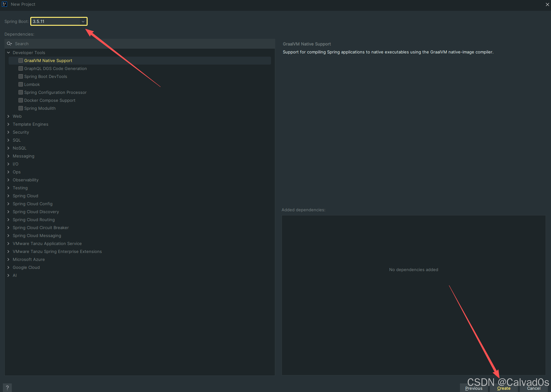Screen dimensions: 551x392
Task: Expand the Ops category
Action: pyautogui.click(x=9, y=172)
